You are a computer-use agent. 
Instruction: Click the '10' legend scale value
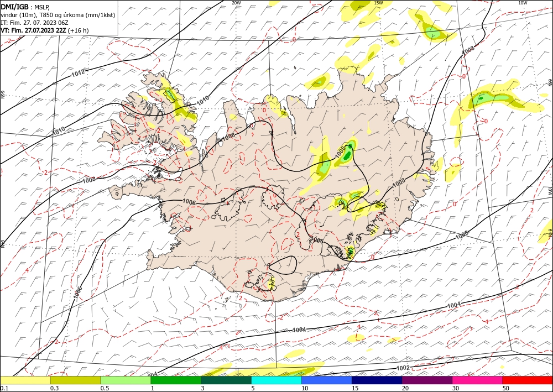tap(305, 388)
